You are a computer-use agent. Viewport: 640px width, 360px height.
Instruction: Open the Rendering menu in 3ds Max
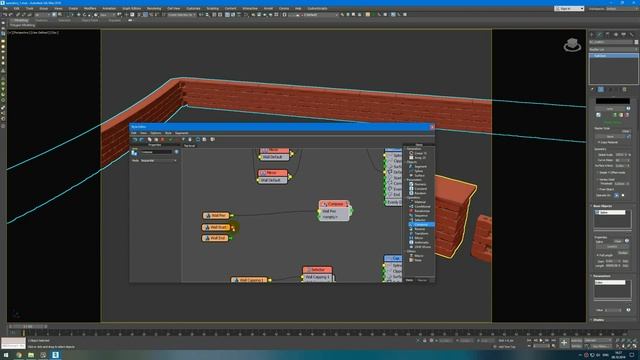coord(154,9)
